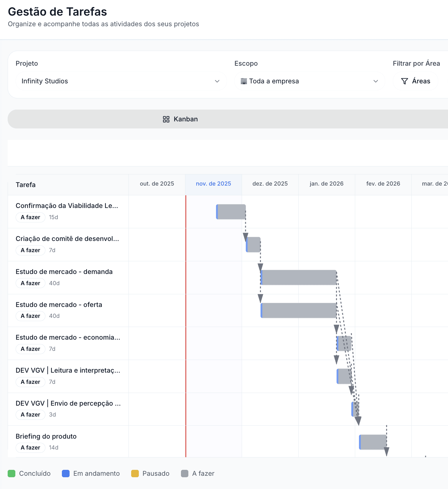Click A fazer badge of Estudo de mercado - economia

point(30,349)
